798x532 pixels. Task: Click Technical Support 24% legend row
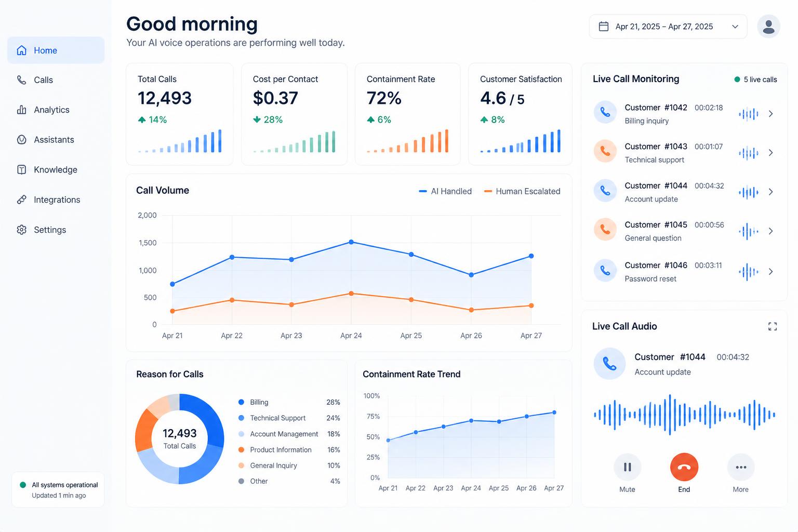click(x=289, y=418)
